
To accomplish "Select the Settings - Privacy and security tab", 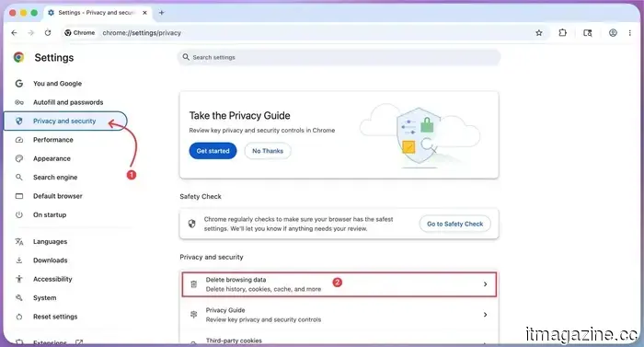I will coord(98,13).
